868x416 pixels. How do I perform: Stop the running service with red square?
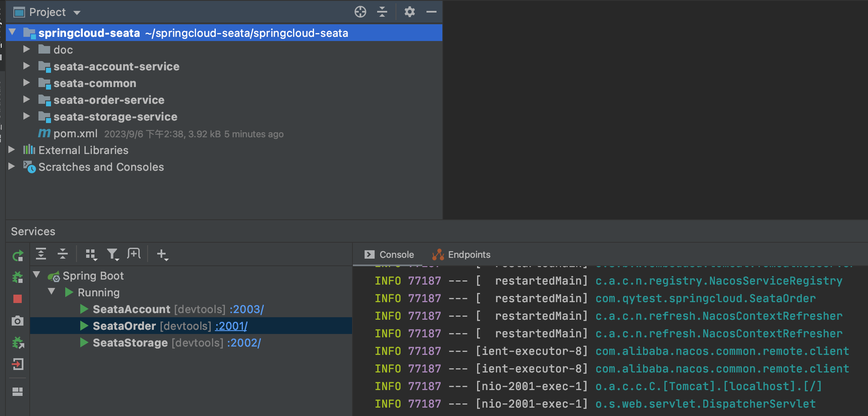click(18, 299)
